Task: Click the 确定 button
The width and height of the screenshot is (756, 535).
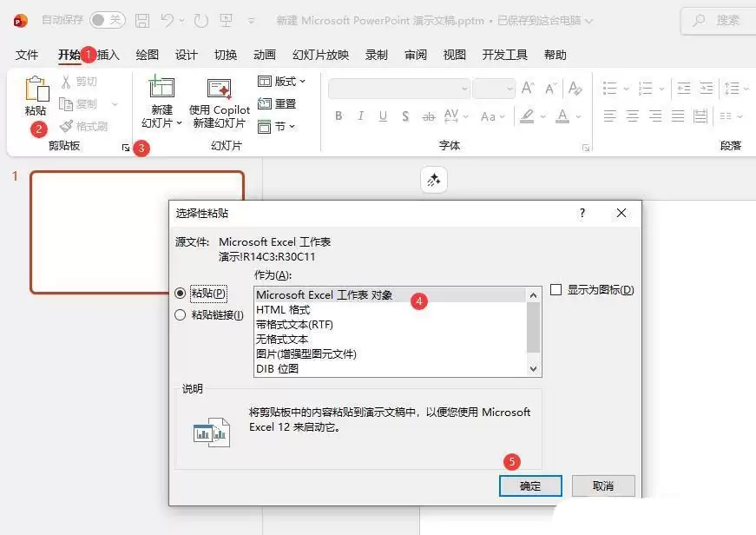Action: pos(530,485)
